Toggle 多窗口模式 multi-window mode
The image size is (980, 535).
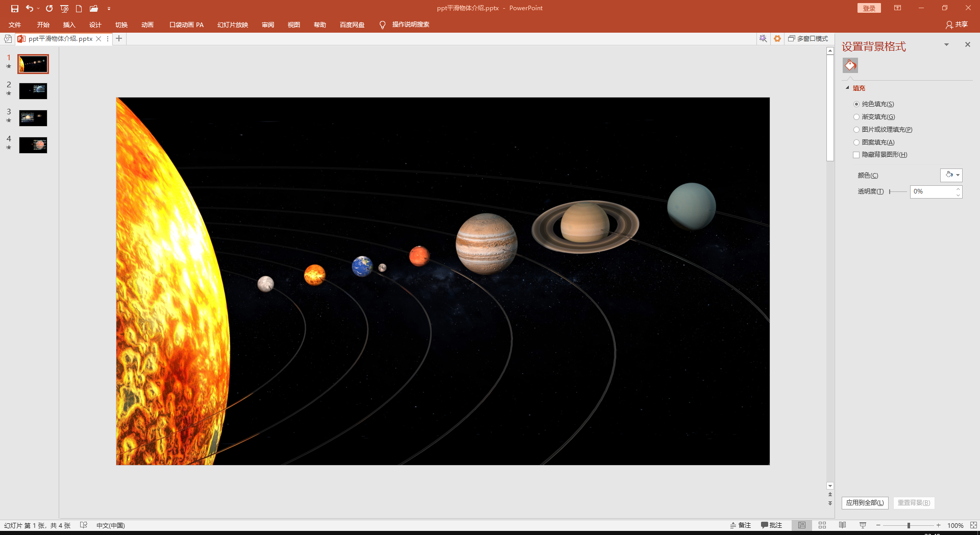coord(808,39)
